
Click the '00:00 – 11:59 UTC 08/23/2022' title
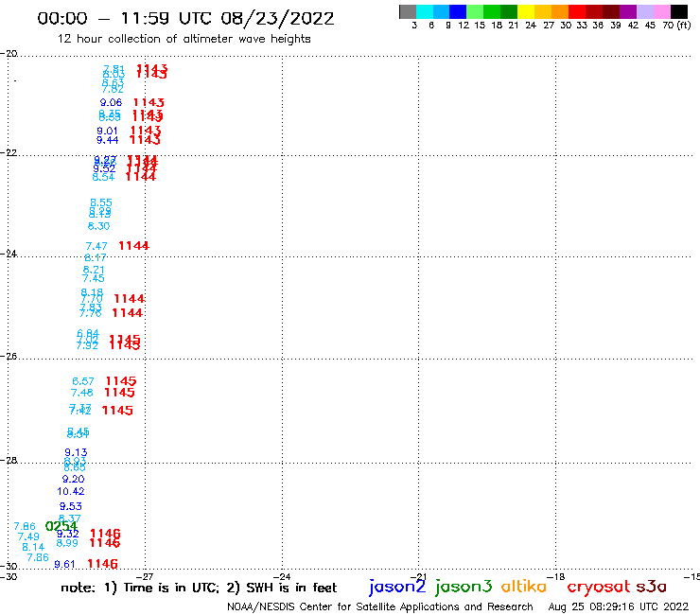(185, 19)
